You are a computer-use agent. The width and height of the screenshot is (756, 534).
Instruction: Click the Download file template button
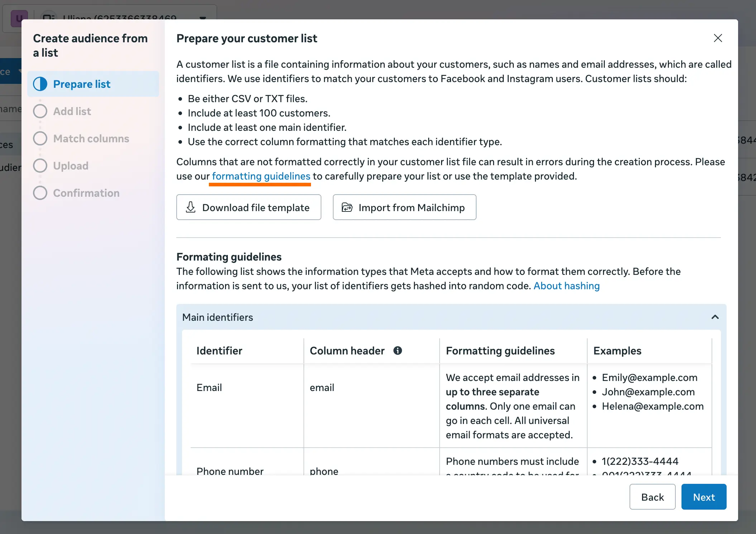click(249, 207)
